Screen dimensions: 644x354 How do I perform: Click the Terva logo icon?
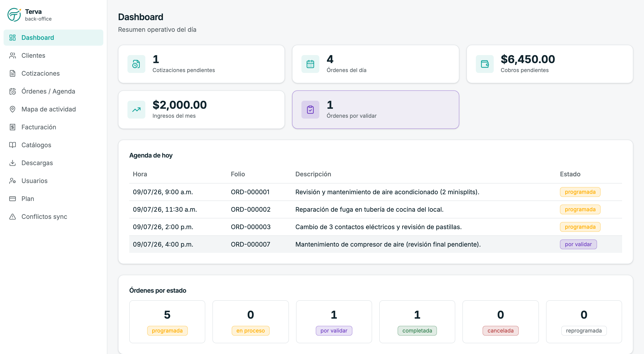[x=14, y=15]
